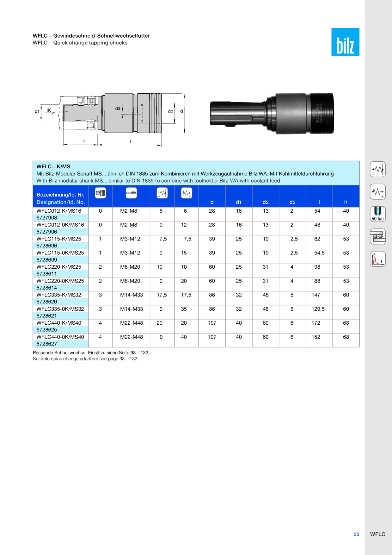Click the 'd' column header
Screen dimensions: 392x555
pyautogui.click(x=212, y=202)
